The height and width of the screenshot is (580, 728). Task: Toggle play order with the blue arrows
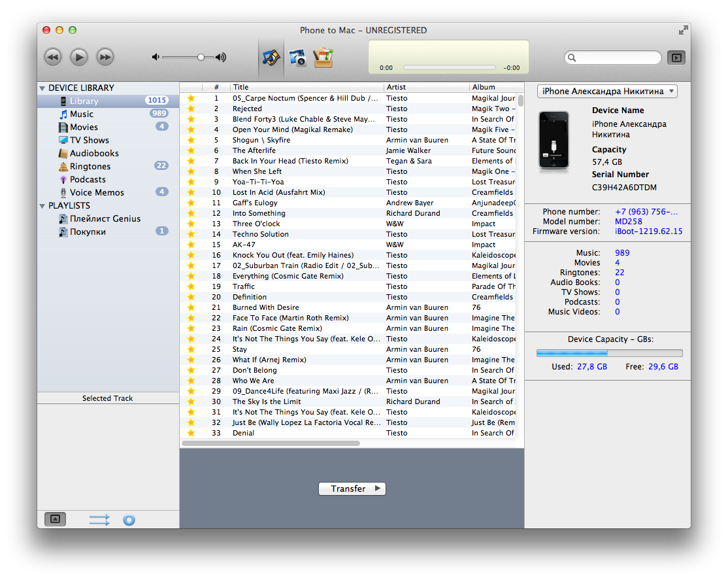[99, 520]
